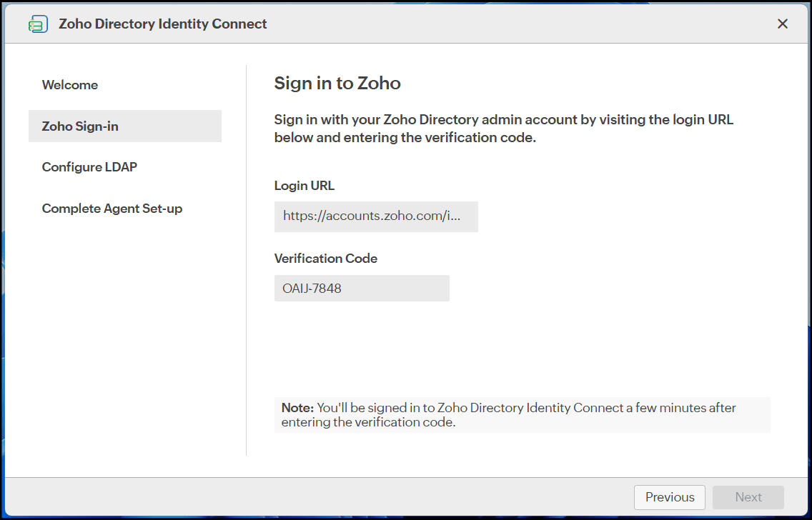Click the OAIJ-7848 verification code field
Screen dimensions: 812x520
(362, 289)
